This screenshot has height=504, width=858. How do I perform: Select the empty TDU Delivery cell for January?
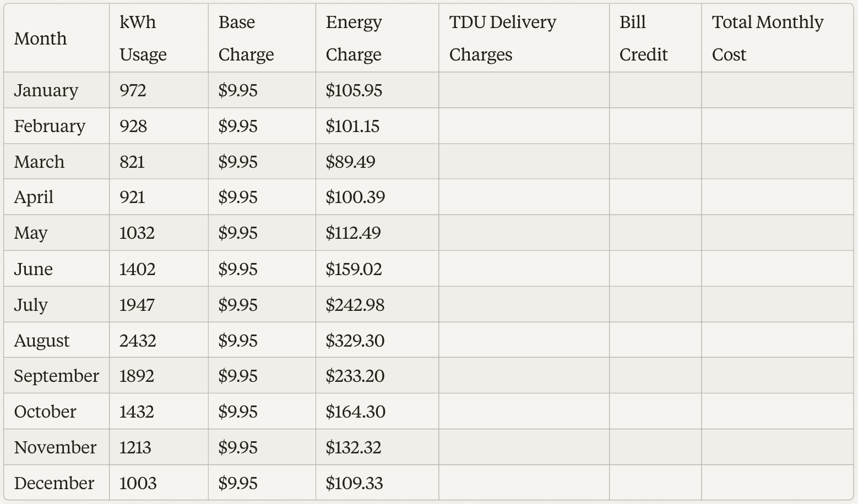pyautogui.click(x=524, y=90)
